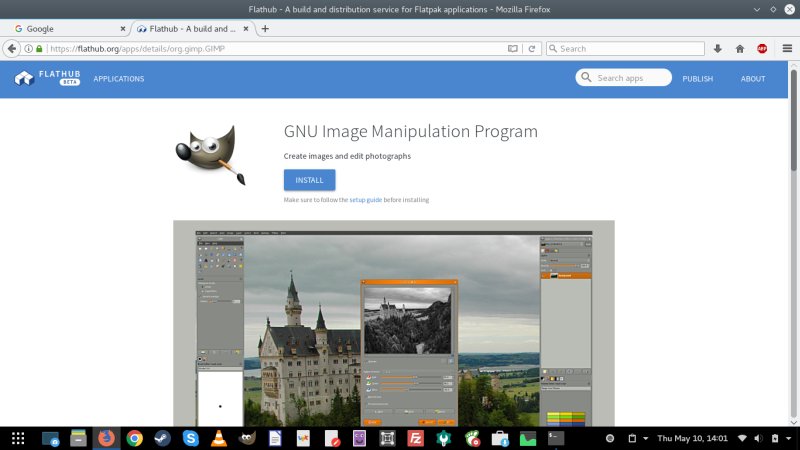Open a new tab with plus button
Viewport: 800px width, 450px height.
265,29
